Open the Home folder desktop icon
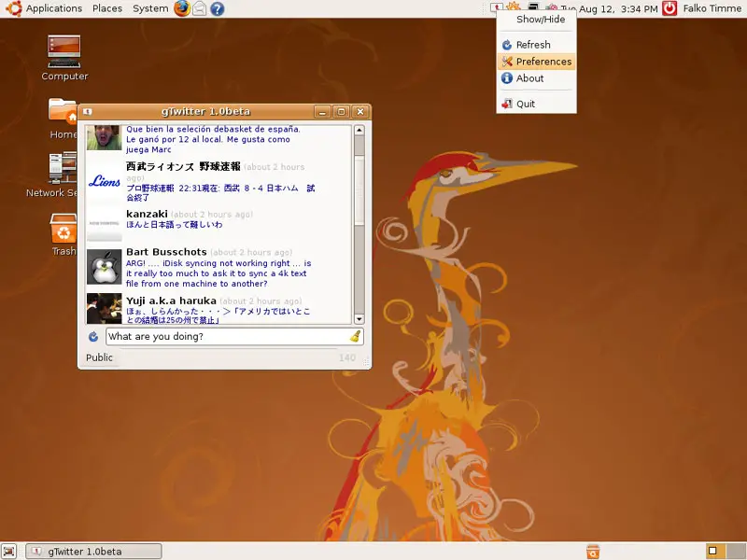Image resolution: width=747 pixels, height=560 pixels. click(63, 119)
